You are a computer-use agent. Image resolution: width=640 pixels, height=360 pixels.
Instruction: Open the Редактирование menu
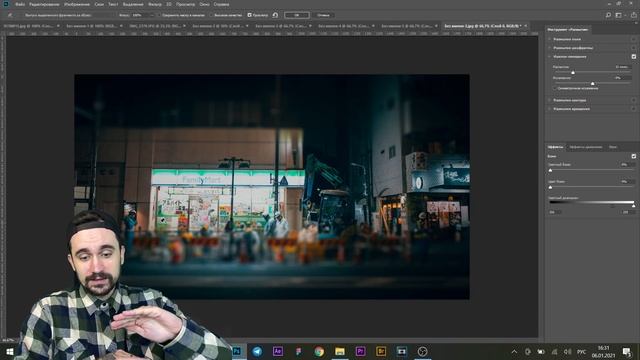click(x=44, y=4)
